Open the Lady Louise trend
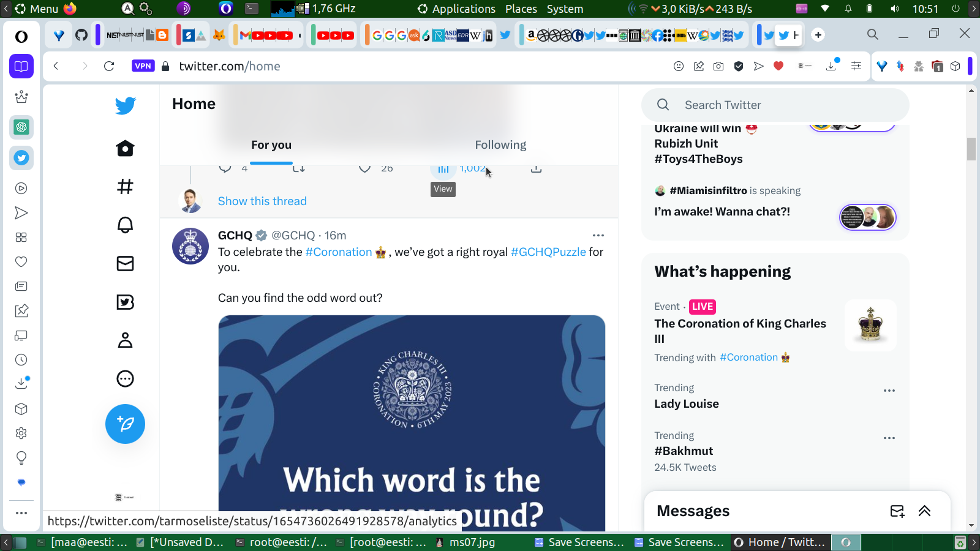The height and width of the screenshot is (551, 980). 687,403
